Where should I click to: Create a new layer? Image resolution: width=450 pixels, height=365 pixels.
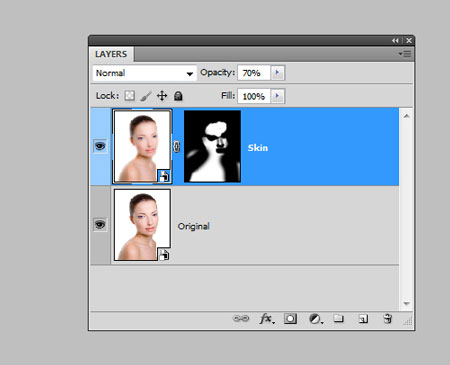[363, 319]
